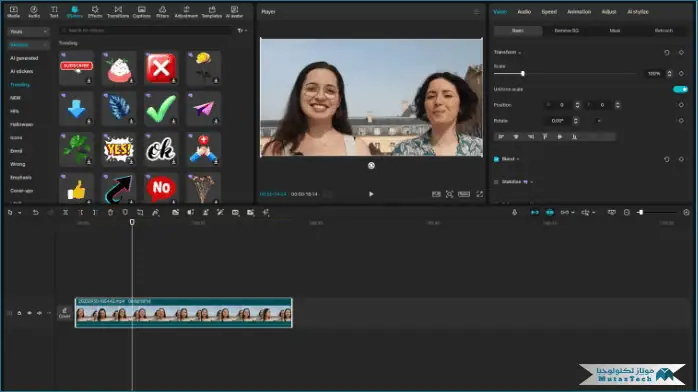
Task: Toggle the track mute speaker icon
Action: pyautogui.click(x=39, y=313)
